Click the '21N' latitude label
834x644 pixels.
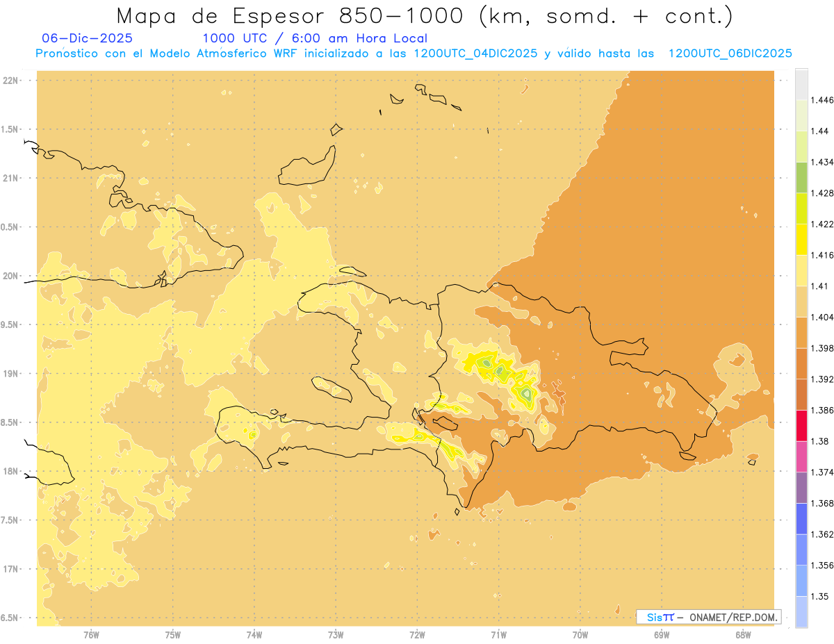[10, 178]
